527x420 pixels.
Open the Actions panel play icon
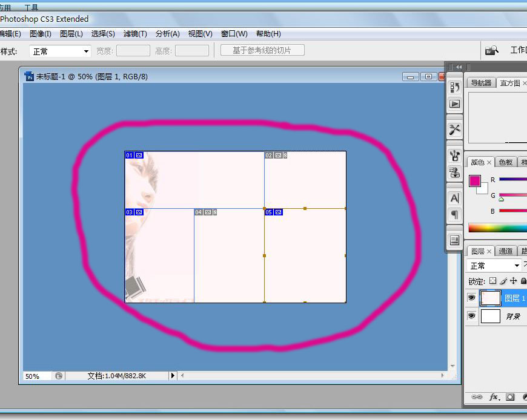(455, 103)
